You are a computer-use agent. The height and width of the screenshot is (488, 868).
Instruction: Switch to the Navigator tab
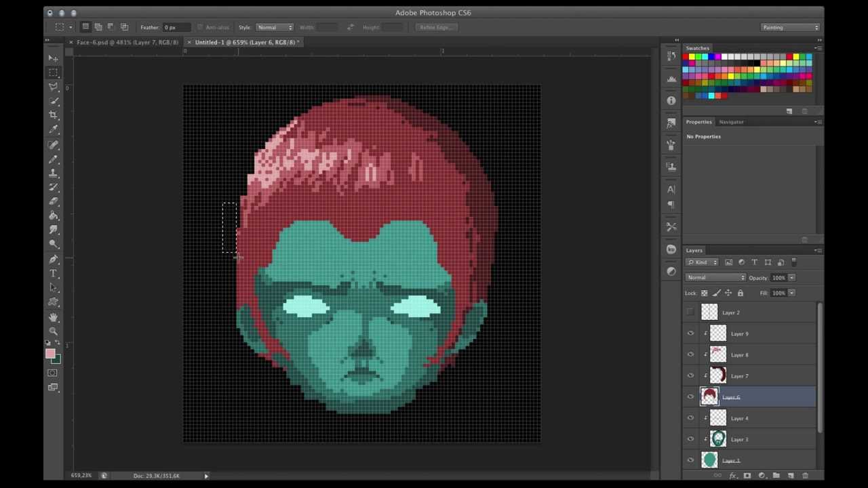pos(731,122)
